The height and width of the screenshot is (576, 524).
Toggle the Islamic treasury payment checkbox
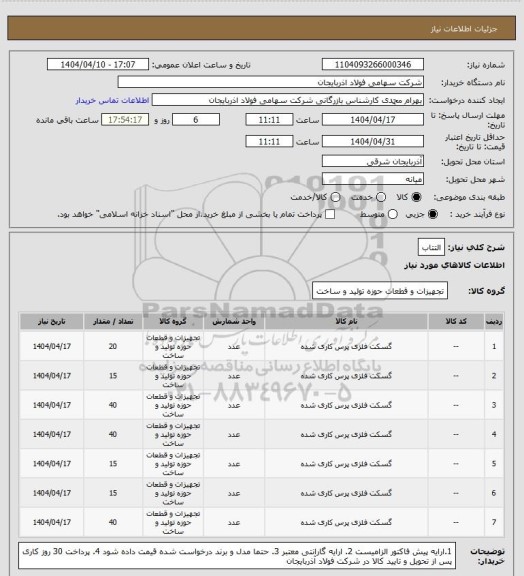[330, 214]
